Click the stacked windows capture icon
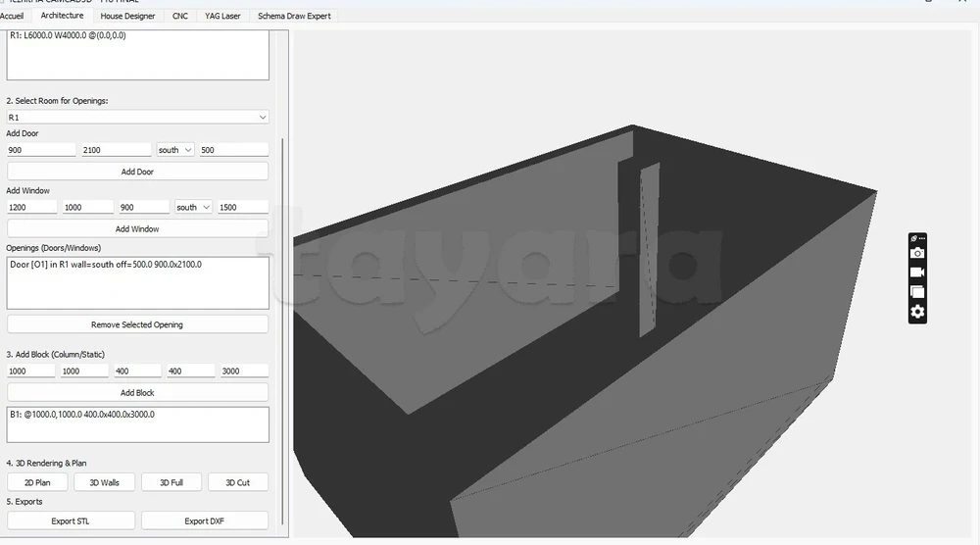The width and height of the screenshot is (980, 545). (917, 292)
